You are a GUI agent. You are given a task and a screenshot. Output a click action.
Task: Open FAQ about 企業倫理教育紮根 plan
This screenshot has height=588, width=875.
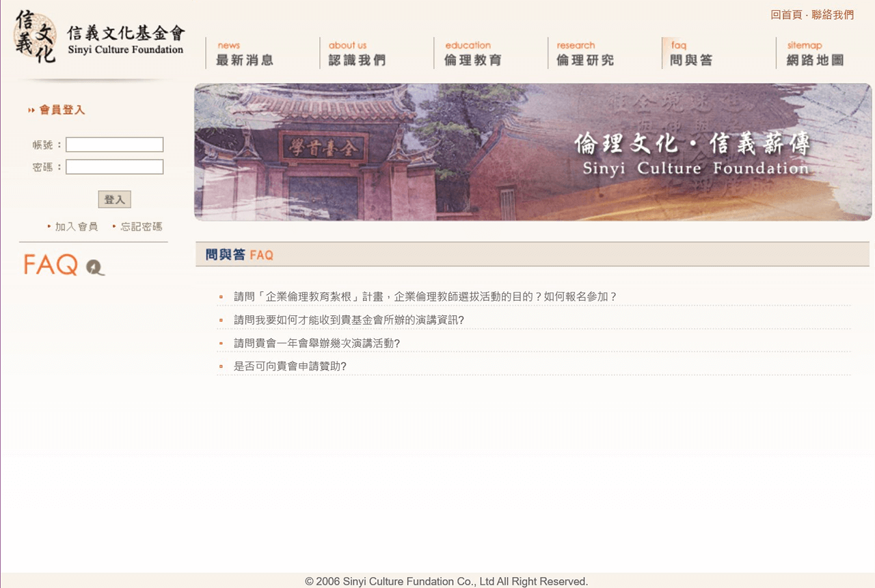click(x=425, y=296)
